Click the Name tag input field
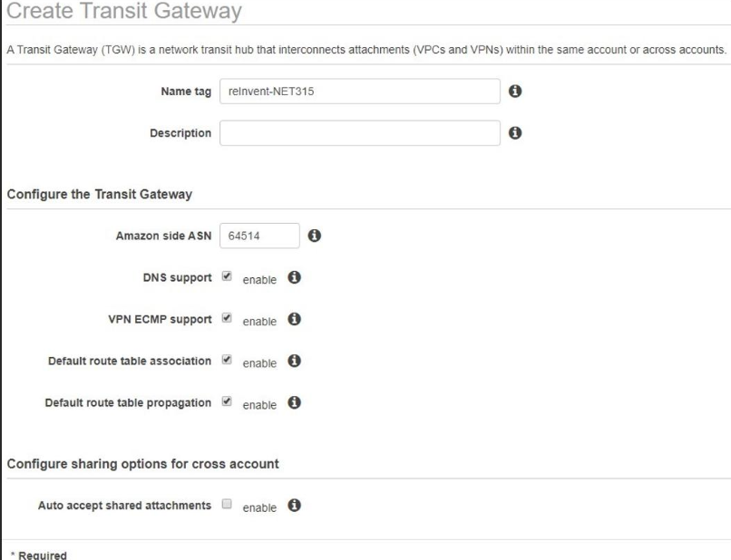Image resolution: width=731 pixels, height=560 pixels. [x=359, y=91]
